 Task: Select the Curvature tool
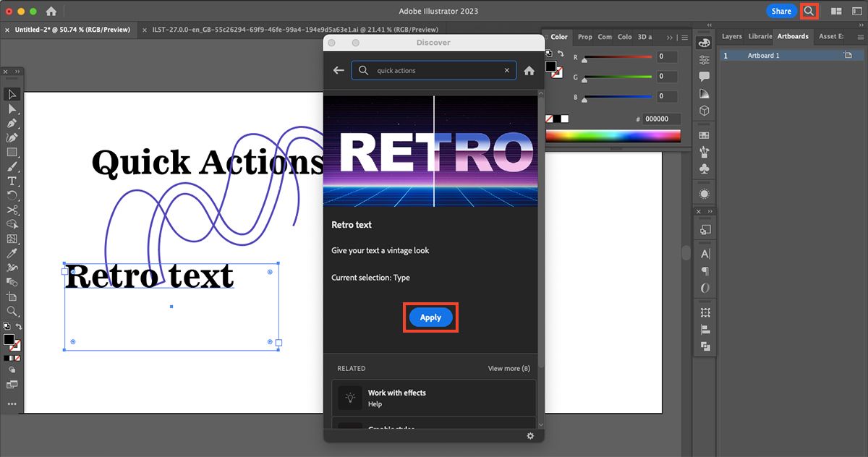point(12,137)
